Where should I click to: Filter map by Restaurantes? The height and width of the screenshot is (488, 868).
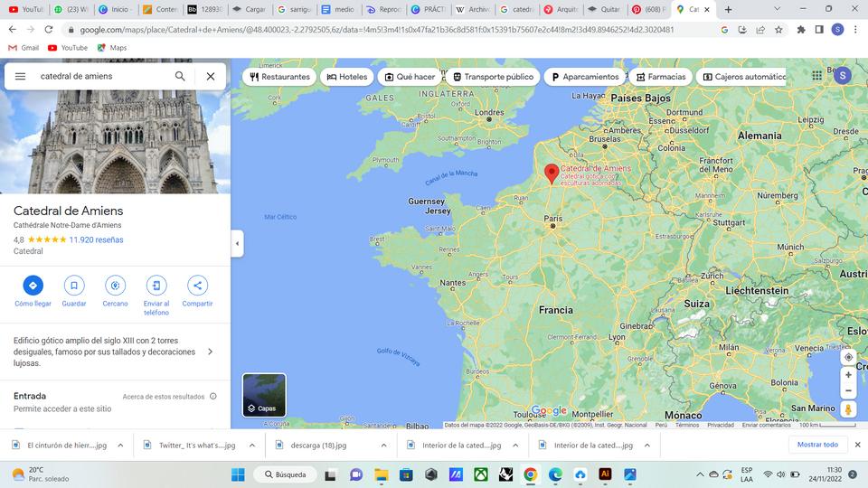point(279,77)
